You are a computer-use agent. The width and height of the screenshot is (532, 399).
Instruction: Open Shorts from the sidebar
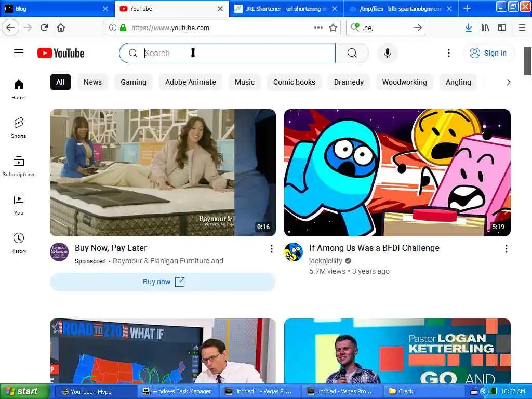click(x=19, y=128)
